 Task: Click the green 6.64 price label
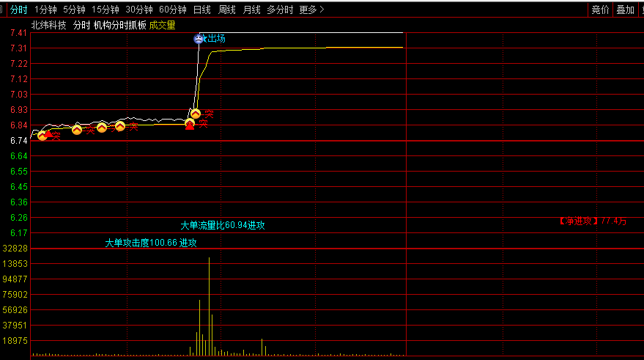18,156
